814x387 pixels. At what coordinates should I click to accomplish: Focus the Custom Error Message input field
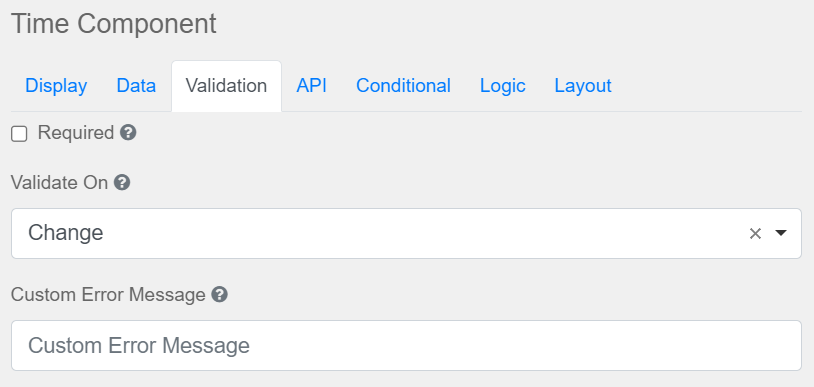(x=406, y=345)
